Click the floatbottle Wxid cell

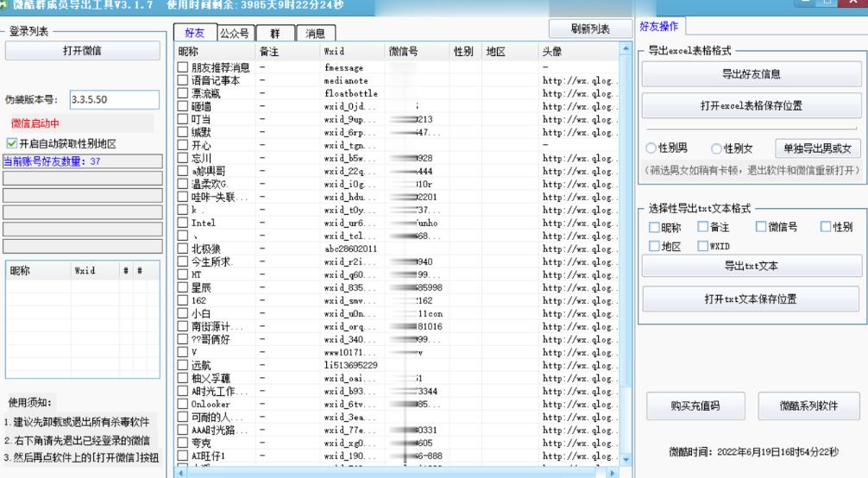[351, 93]
